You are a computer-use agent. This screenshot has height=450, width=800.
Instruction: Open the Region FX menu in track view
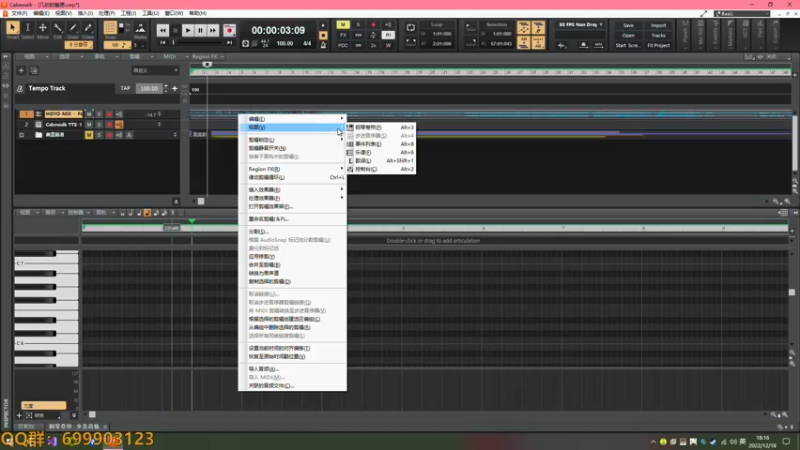[207, 57]
